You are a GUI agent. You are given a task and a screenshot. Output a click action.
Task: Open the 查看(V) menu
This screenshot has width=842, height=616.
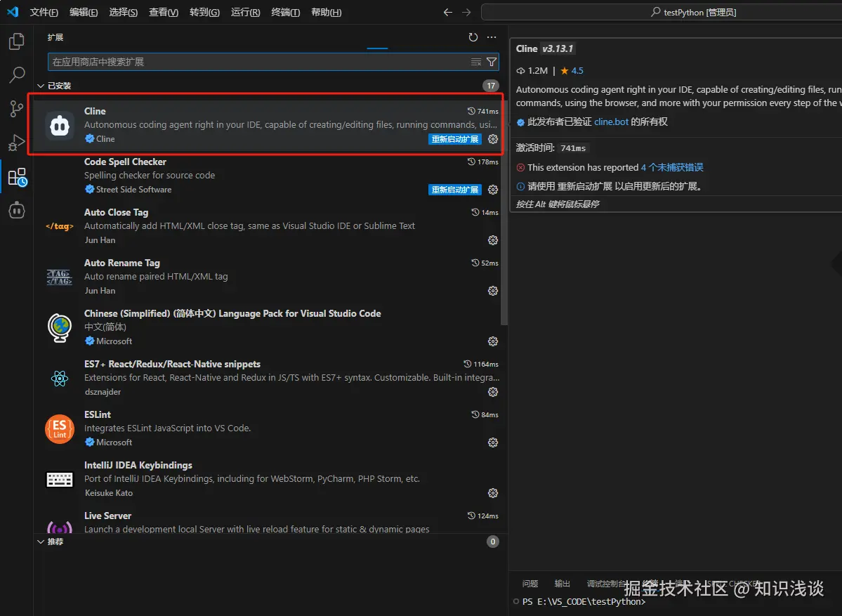pos(164,12)
